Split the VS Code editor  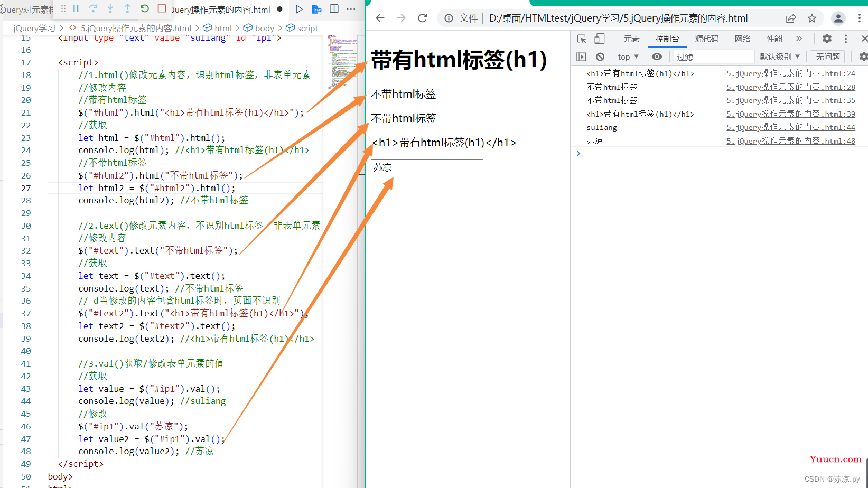(x=334, y=9)
